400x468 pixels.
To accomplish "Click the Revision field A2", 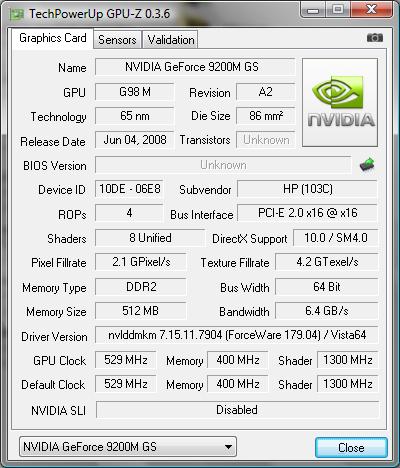I will (266, 92).
